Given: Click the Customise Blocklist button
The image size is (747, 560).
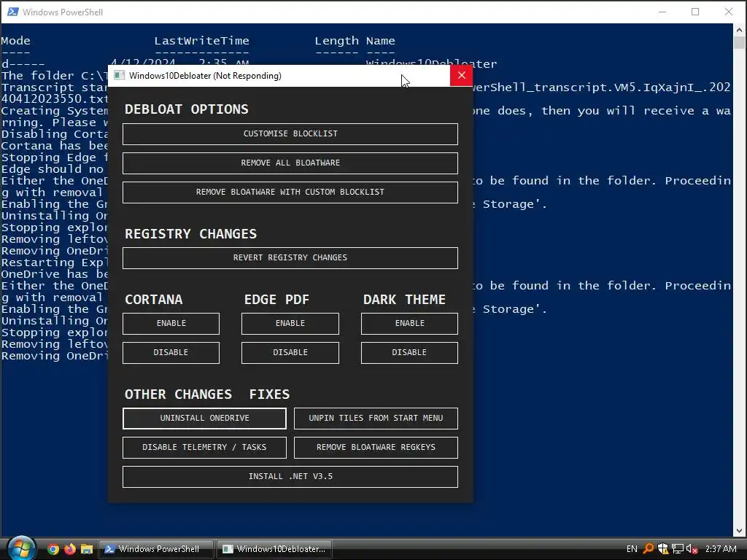Looking at the screenshot, I should 290,134.
